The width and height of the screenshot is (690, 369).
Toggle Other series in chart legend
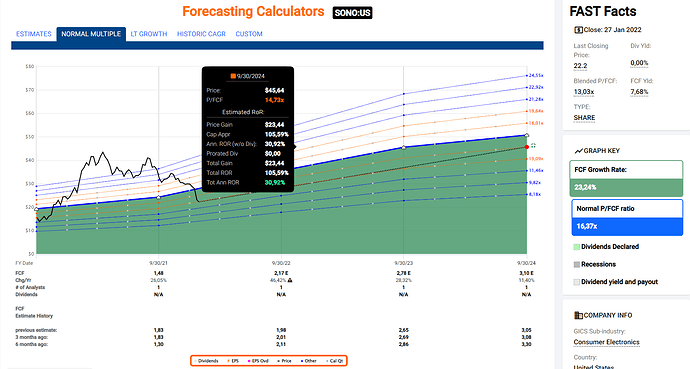pyautogui.click(x=309, y=361)
